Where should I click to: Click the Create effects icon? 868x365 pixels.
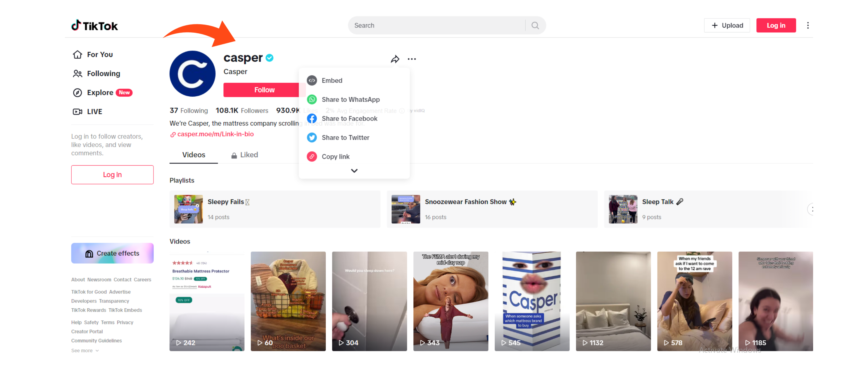(x=89, y=254)
